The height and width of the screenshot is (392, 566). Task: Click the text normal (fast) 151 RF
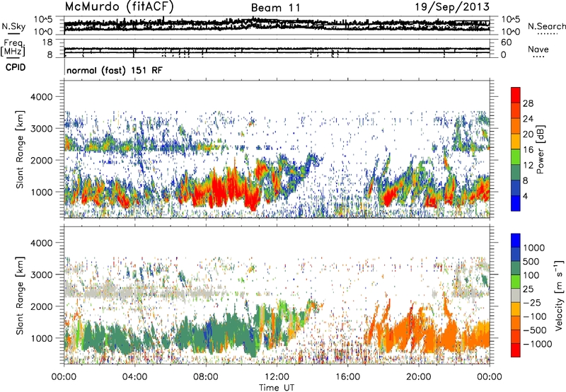pyautogui.click(x=115, y=70)
